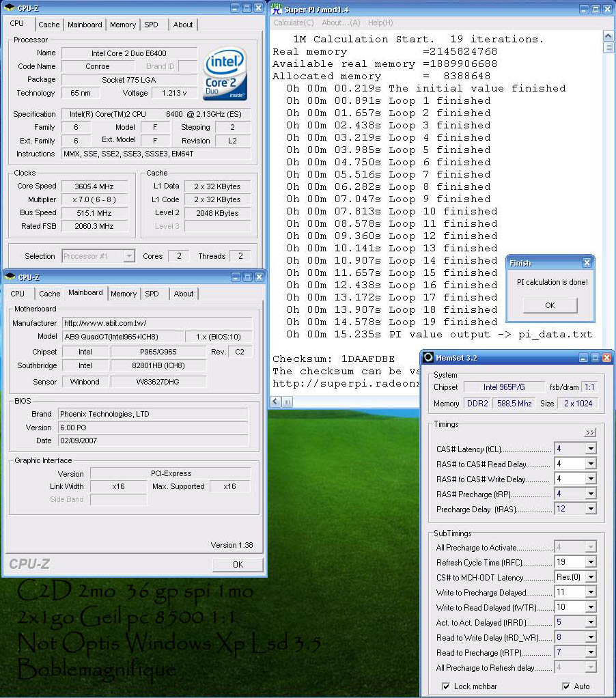The width and height of the screenshot is (616, 698).
Task: Click the Manufacturer URL field http://www.abit.com.tw/
Action: [157, 323]
